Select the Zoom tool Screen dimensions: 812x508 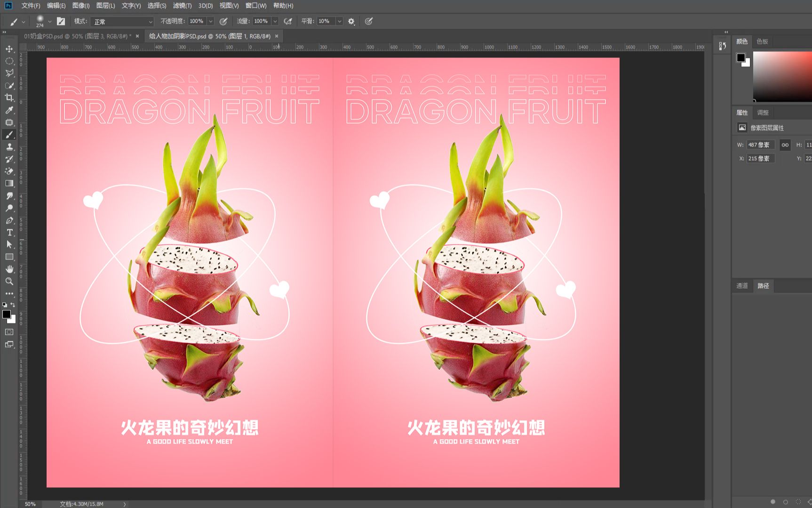pos(9,282)
